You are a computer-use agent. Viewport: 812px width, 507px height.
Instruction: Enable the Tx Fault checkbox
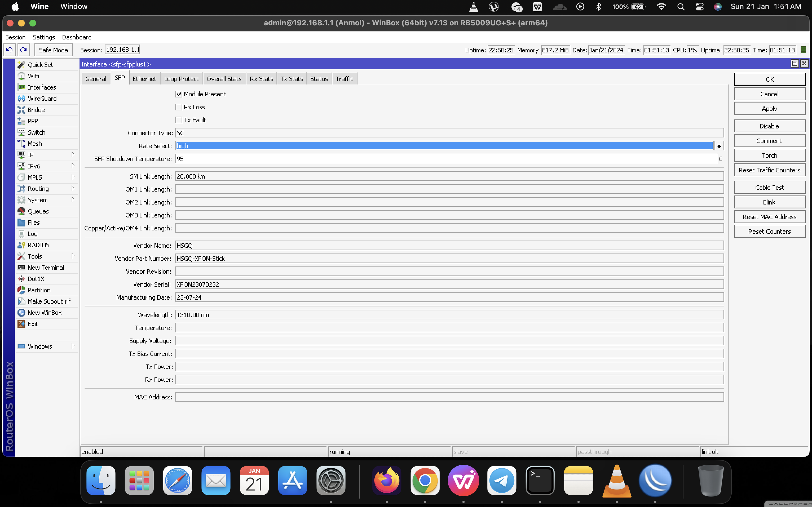[x=178, y=120]
